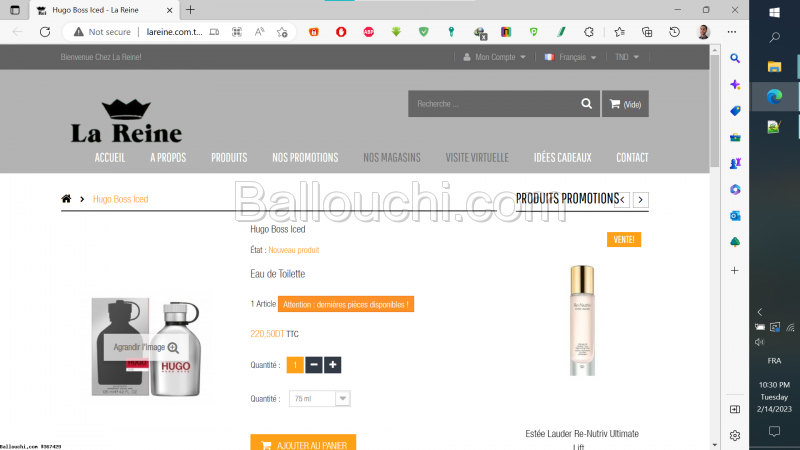The height and width of the screenshot is (450, 800).
Task: Decrease quantity with minus button
Action: pos(314,365)
